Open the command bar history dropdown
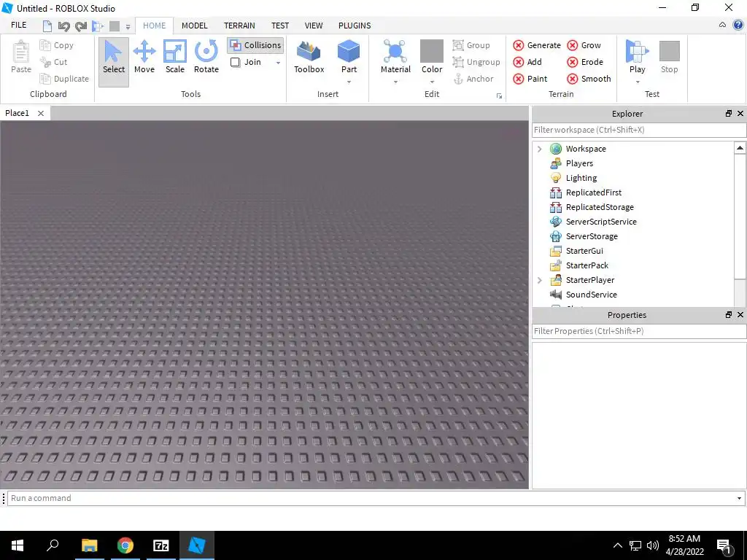The width and height of the screenshot is (747, 560). coord(739,498)
